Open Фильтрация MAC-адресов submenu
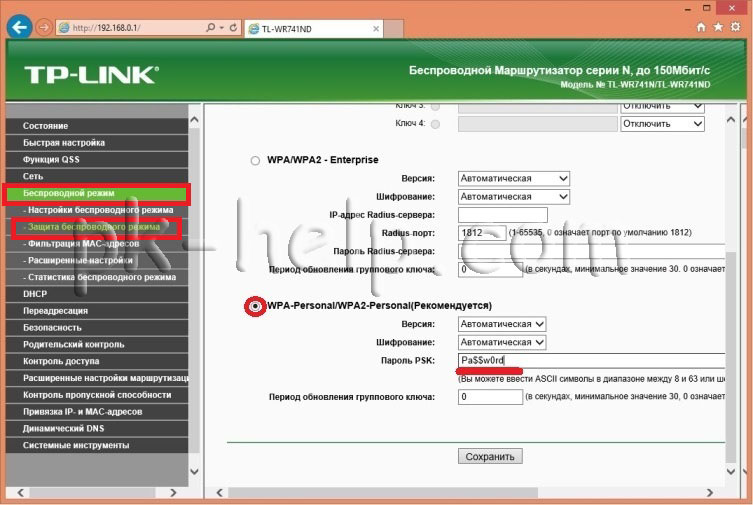Image resolution: width=753 pixels, height=505 pixels. (x=97, y=243)
